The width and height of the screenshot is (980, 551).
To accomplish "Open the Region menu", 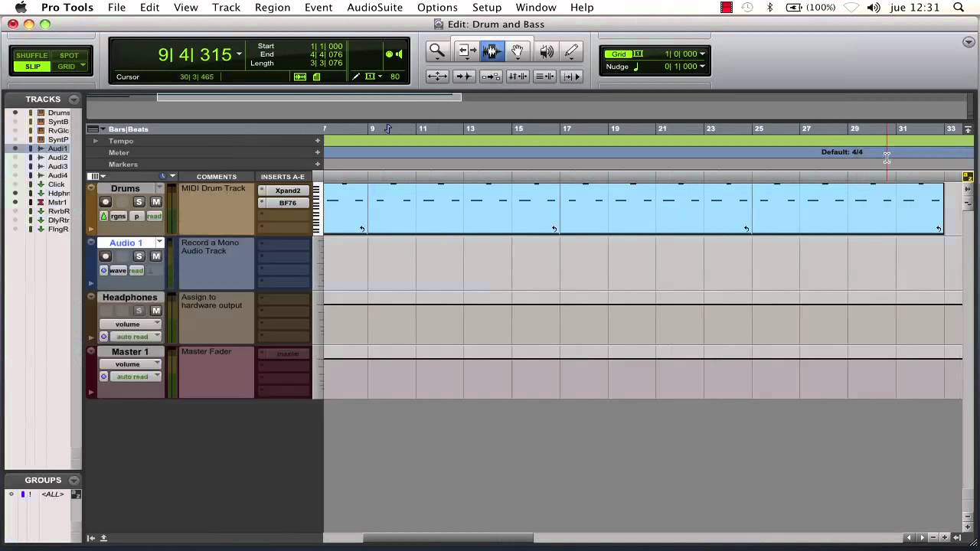I will (x=273, y=8).
